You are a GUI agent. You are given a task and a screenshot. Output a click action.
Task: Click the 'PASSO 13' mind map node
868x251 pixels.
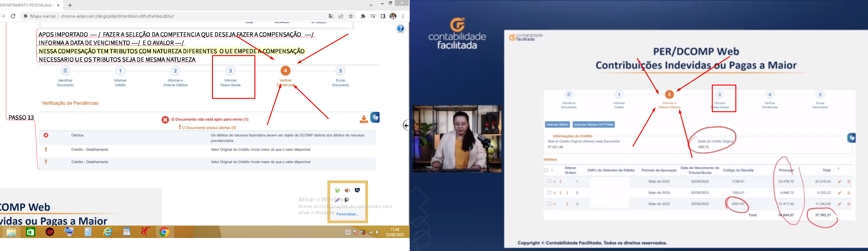(21, 117)
